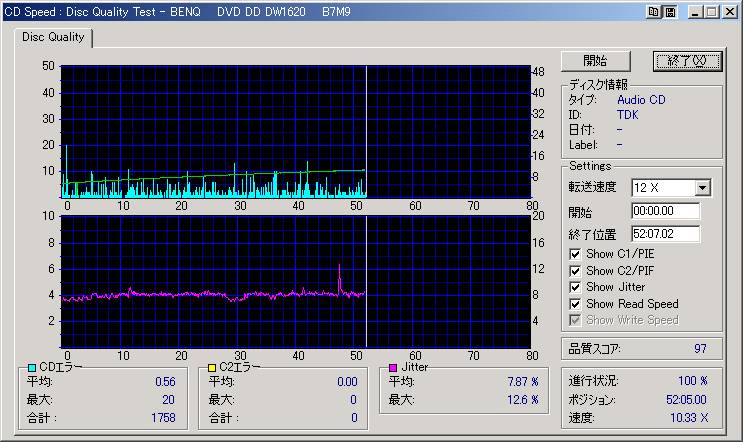Select the Disc Quality tab
The width and height of the screenshot is (743, 442).
(52, 37)
